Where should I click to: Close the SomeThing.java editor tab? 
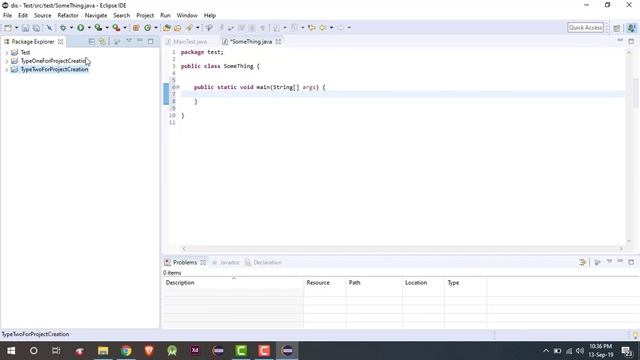click(278, 42)
